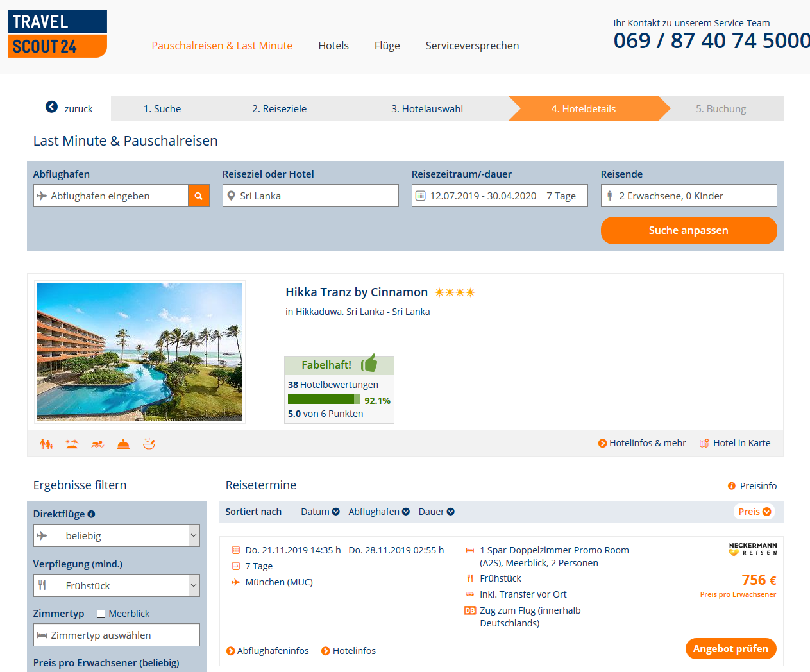Open the Hotelinfos & mehr link

pos(642,443)
